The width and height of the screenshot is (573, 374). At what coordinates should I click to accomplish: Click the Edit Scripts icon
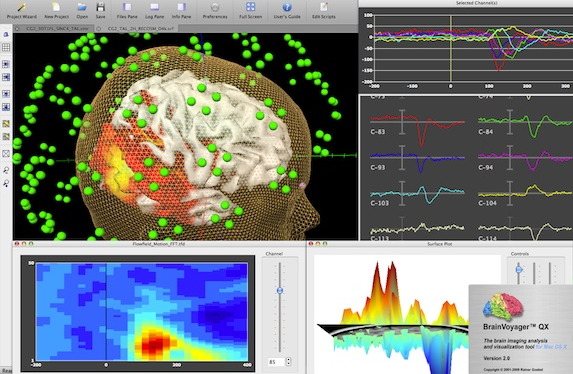pos(323,10)
